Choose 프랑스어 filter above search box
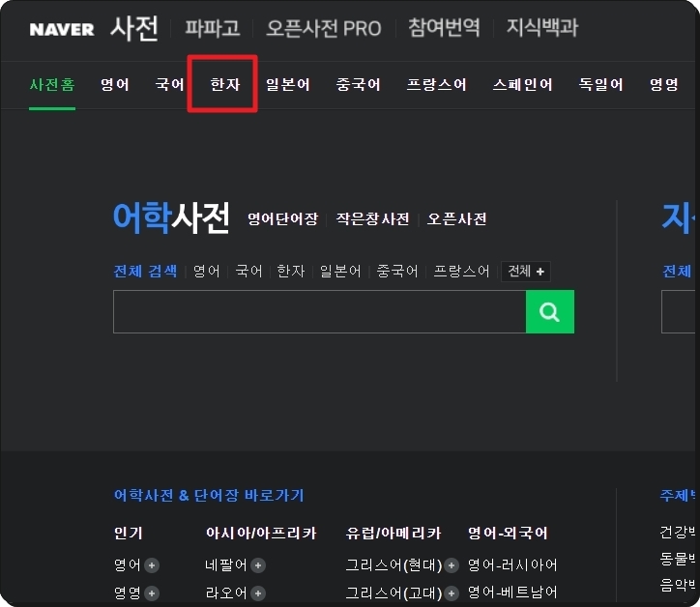 (461, 271)
